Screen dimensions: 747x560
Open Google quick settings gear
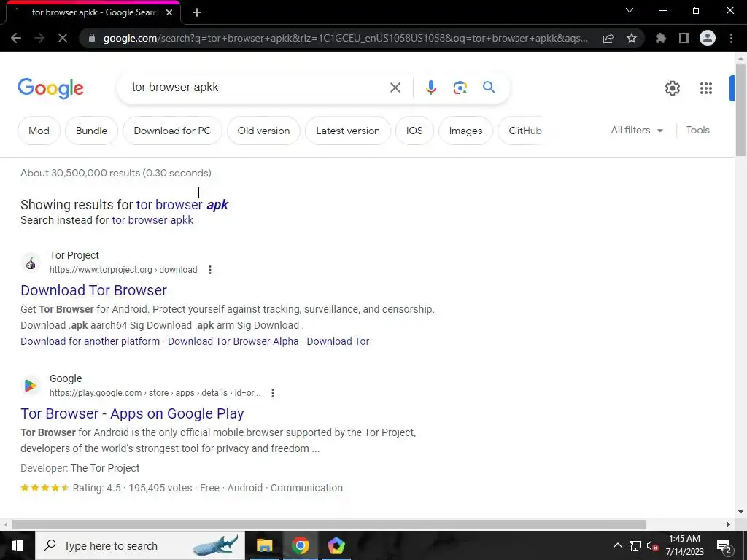pyautogui.click(x=672, y=88)
